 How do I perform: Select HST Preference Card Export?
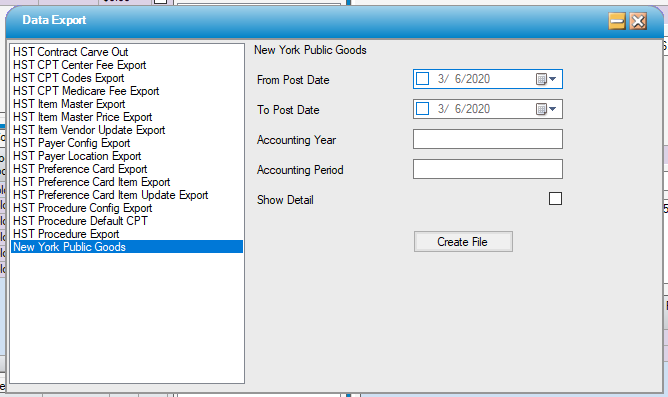point(127,169)
